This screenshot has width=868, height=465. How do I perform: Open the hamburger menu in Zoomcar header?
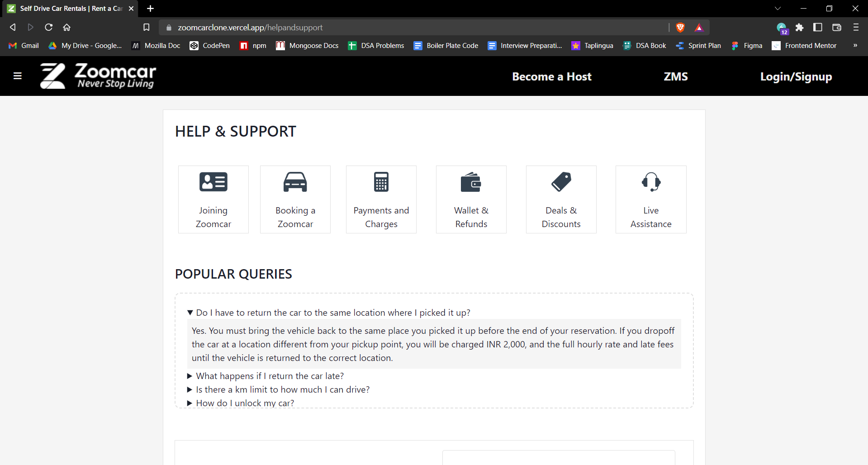click(x=18, y=76)
